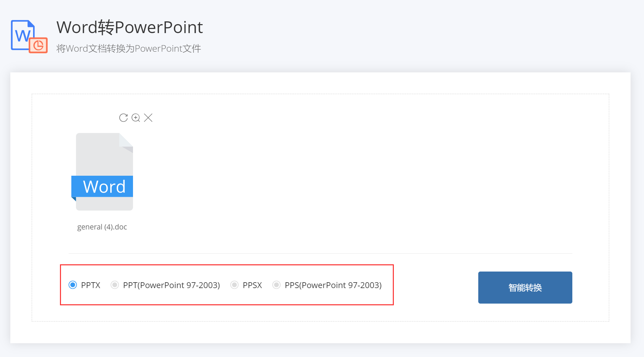Viewport: 644px width, 357px height.
Task: Click the orange pie-chart badge on the logo
Action: (39, 44)
